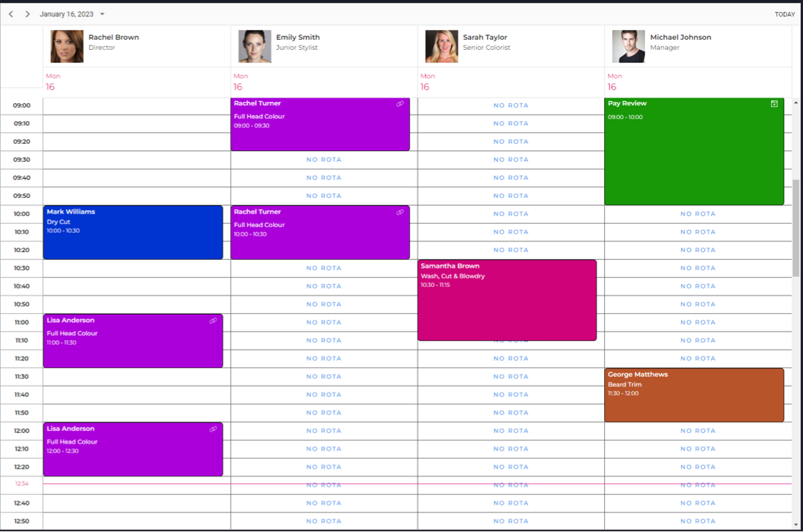The width and height of the screenshot is (803, 532).
Task: Open Samantha Brown's Wash, Cut & Blowdry appointment
Action: click(x=507, y=299)
